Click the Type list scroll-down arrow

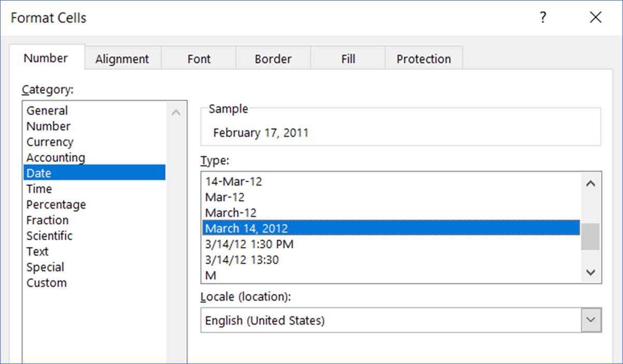point(590,272)
